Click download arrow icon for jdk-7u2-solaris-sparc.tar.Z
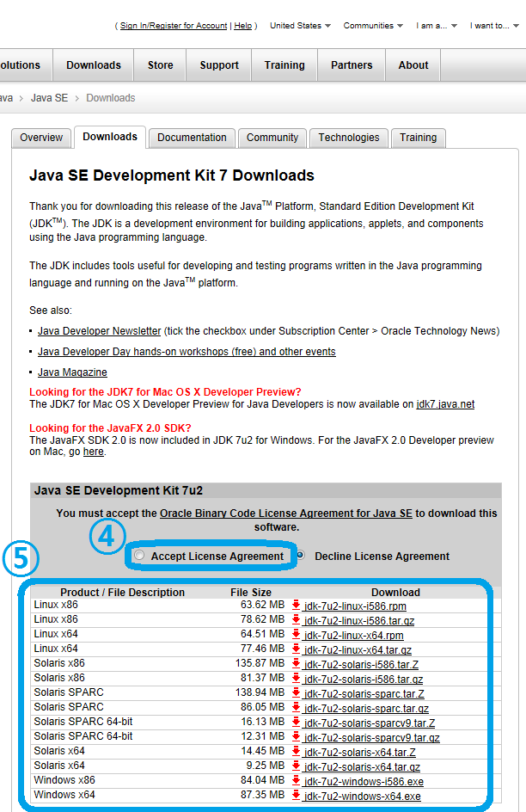 pos(296,692)
